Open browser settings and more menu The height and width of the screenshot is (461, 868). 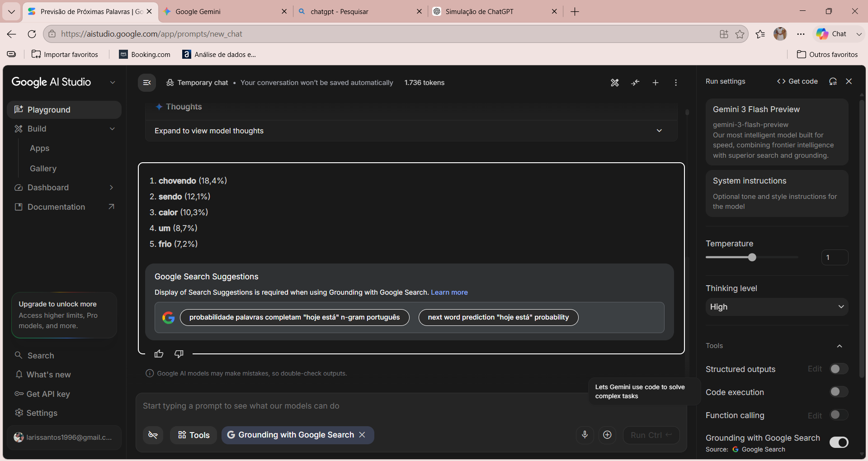[801, 34]
